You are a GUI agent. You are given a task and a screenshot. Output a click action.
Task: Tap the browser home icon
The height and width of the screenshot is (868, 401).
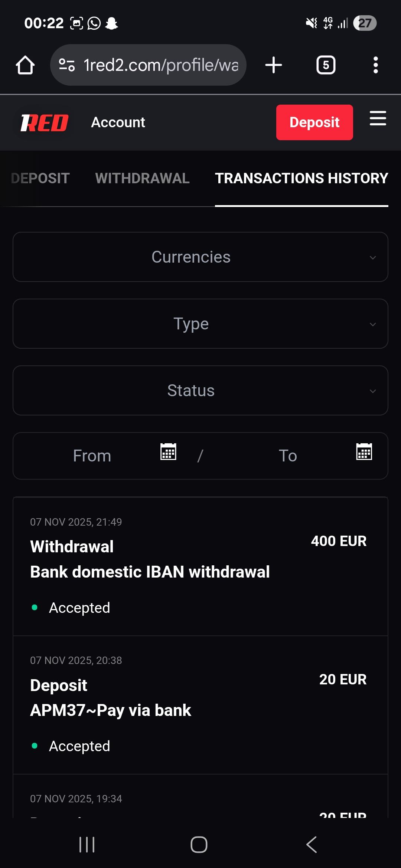[25, 65]
